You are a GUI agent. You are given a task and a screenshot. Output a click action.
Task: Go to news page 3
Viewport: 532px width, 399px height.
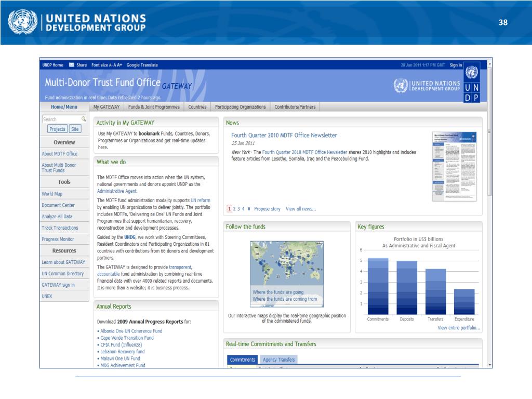[238, 209]
